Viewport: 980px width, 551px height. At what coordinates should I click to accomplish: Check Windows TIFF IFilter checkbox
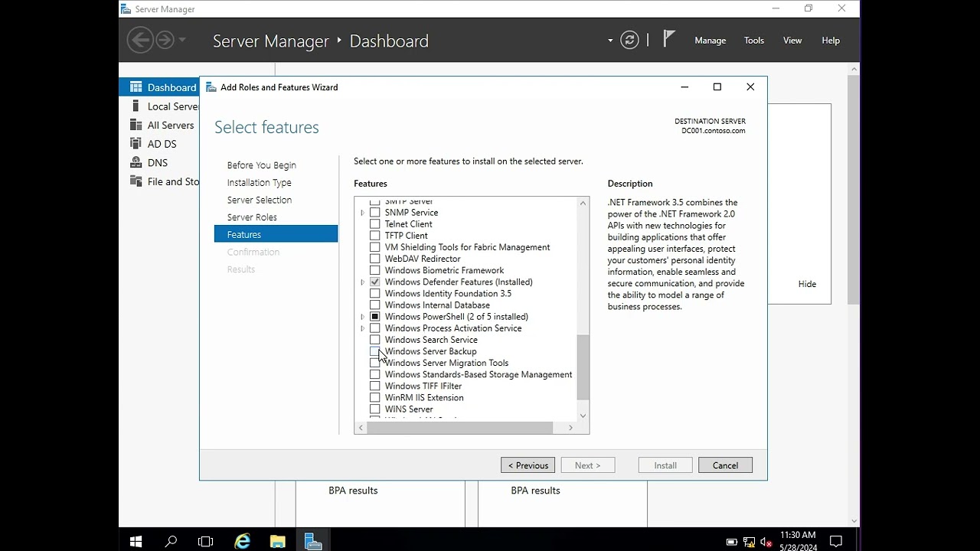375,386
